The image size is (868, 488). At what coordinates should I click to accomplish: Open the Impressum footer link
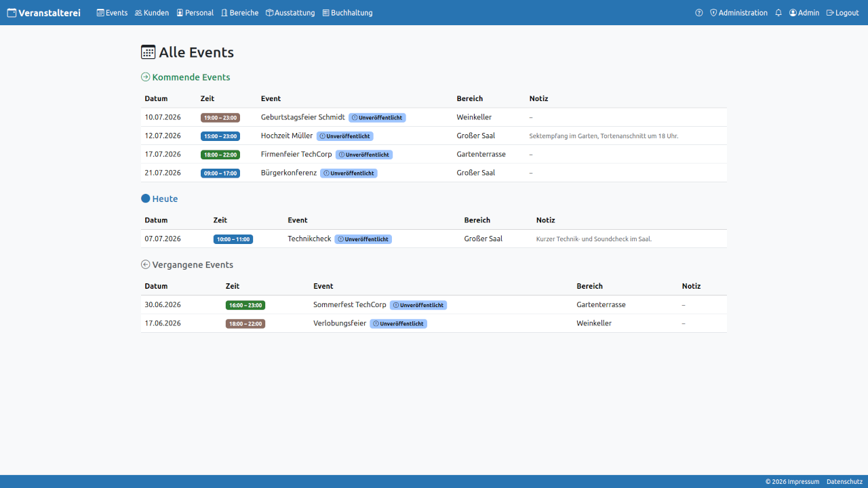click(x=804, y=482)
